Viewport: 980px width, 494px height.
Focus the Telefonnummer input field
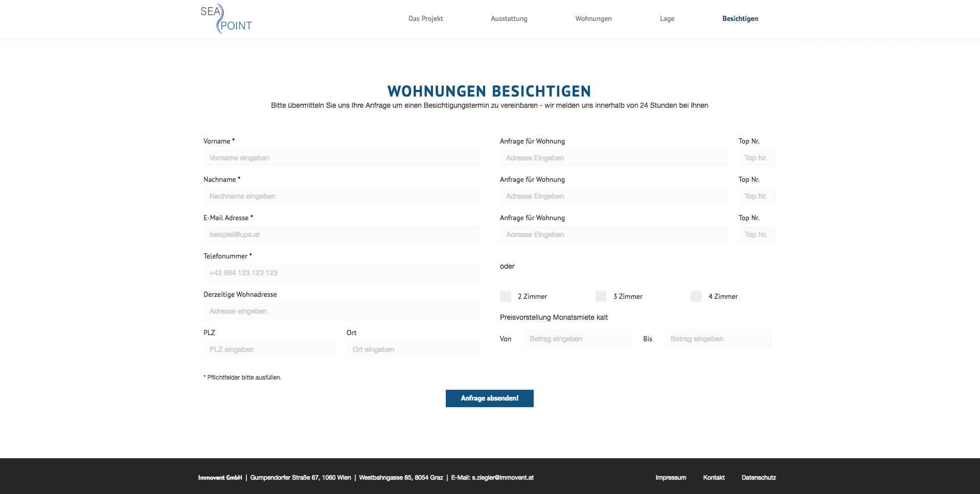[x=341, y=273]
